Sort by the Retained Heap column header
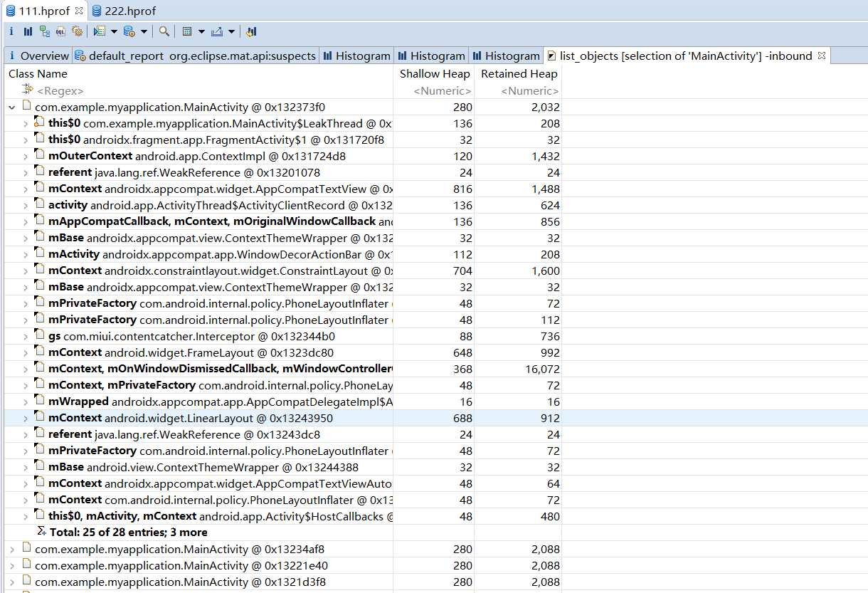 tap(519, 73)
